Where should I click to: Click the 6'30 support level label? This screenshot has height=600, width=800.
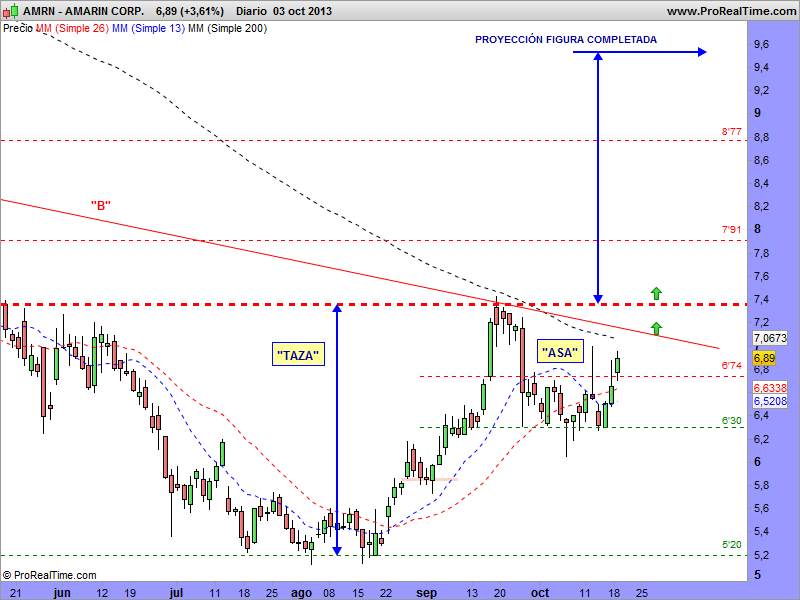click(731, 420)
